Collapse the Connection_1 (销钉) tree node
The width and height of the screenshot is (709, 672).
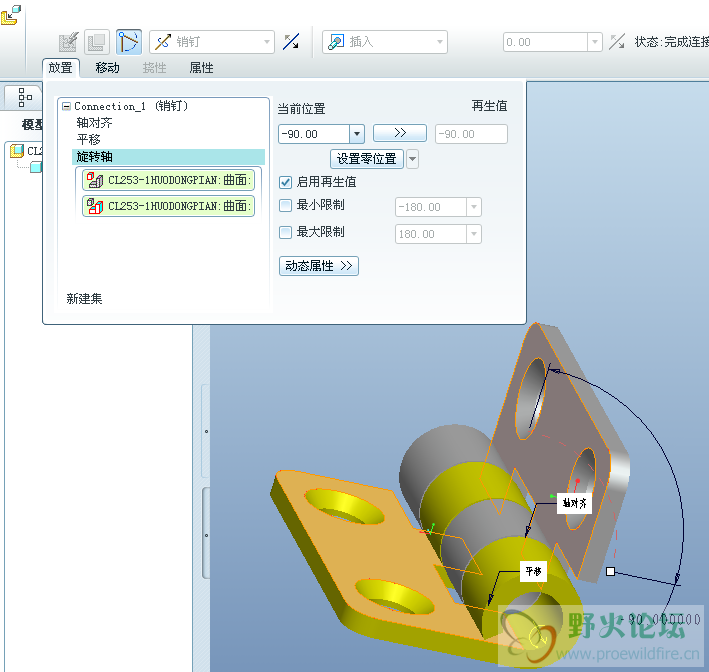click(66, 107)
